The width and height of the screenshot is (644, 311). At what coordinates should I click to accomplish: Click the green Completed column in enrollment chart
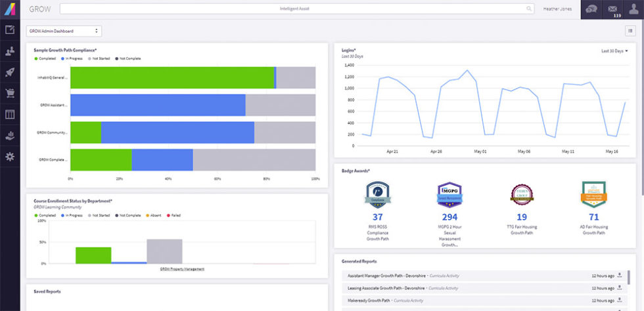[x=93, y=255]
